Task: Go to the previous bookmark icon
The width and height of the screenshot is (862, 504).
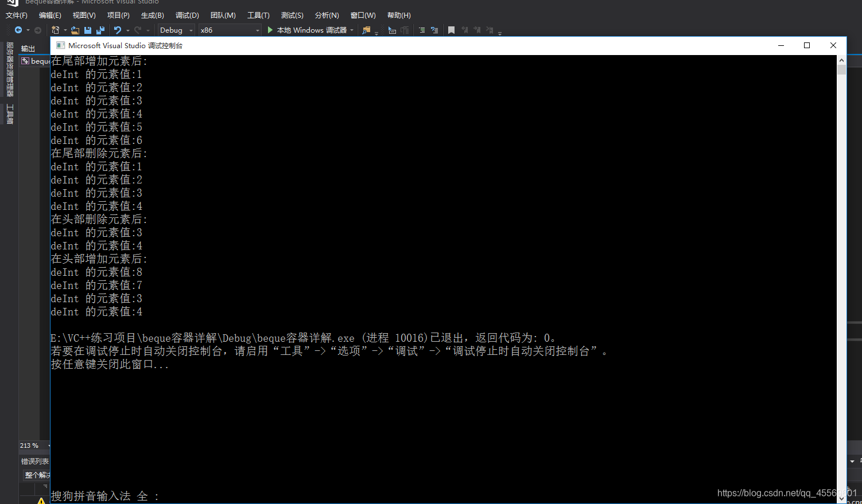Action: point(465,30)
